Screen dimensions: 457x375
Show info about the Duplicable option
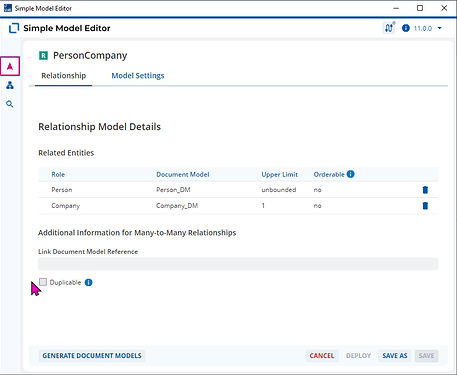coord(88,282)
